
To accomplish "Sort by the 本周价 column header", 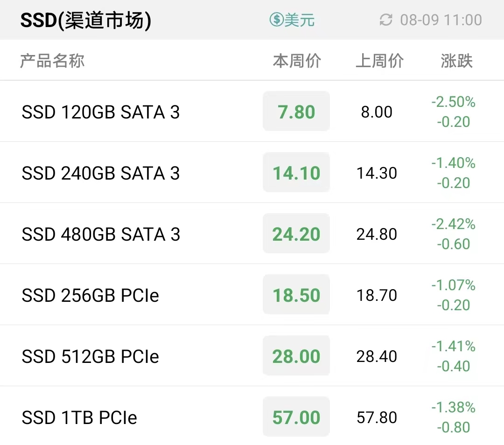I will coord(297,61).
